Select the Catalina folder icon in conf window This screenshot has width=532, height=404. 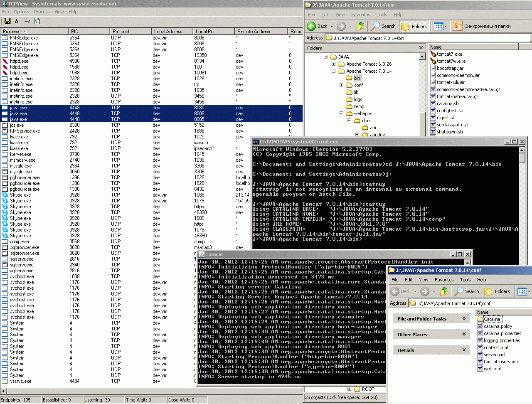point(480,319)
